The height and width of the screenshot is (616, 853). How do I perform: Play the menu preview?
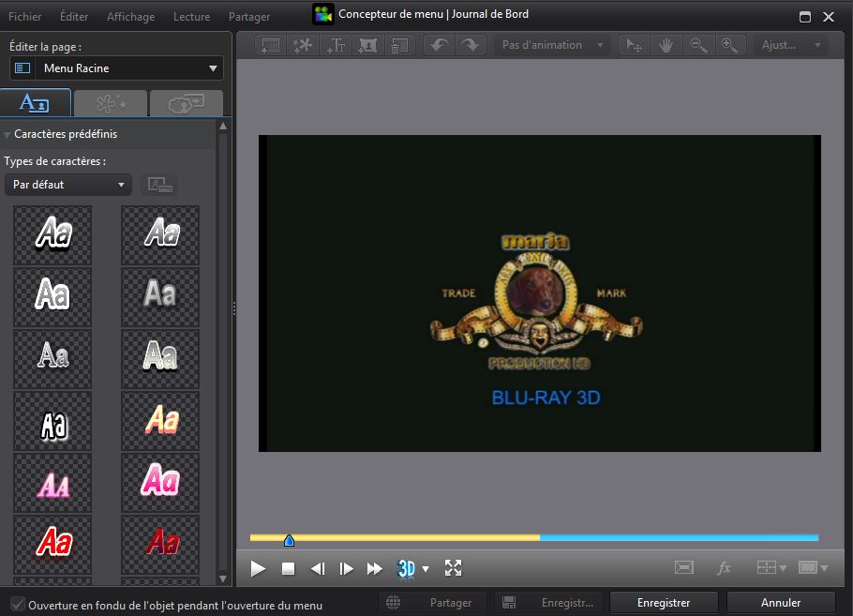click(258, 569)
